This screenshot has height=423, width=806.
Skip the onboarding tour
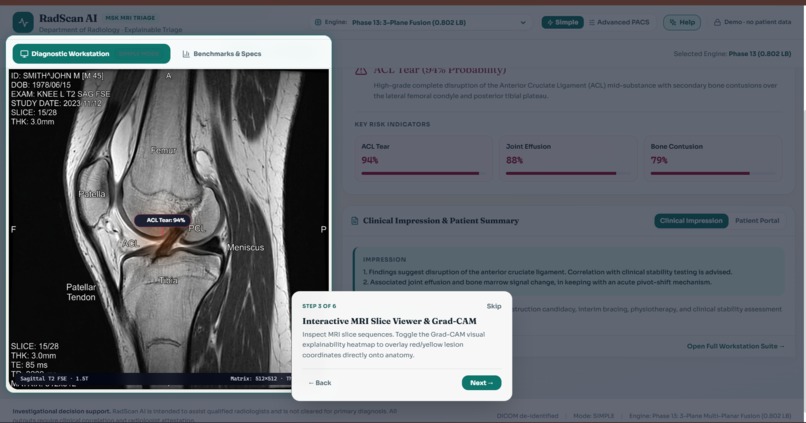[493, 306]
